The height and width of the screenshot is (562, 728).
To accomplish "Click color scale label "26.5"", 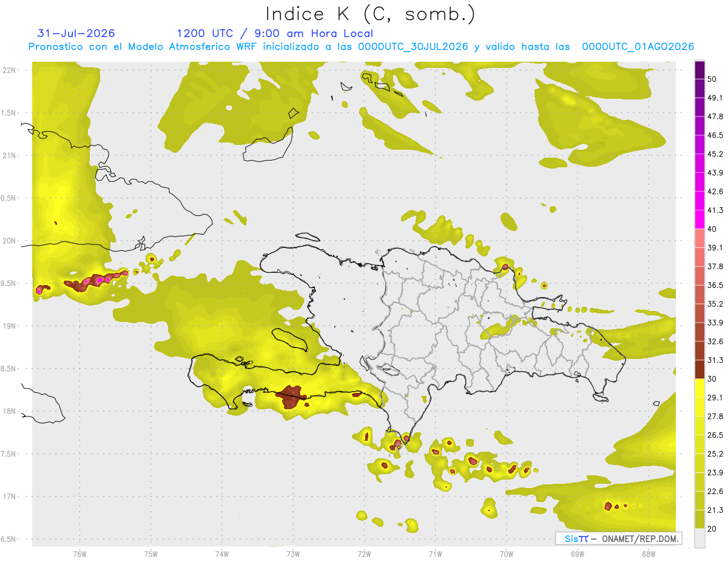I will click(715, 435).
